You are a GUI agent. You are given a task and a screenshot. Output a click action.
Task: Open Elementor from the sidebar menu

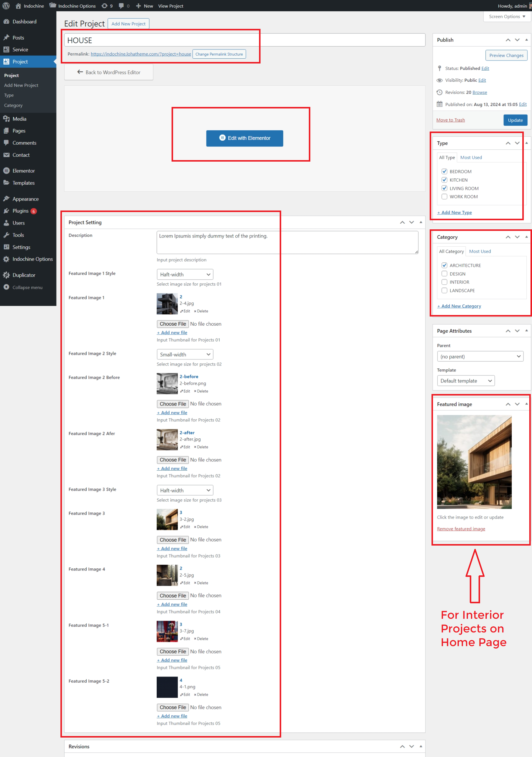tap(23, 170)
